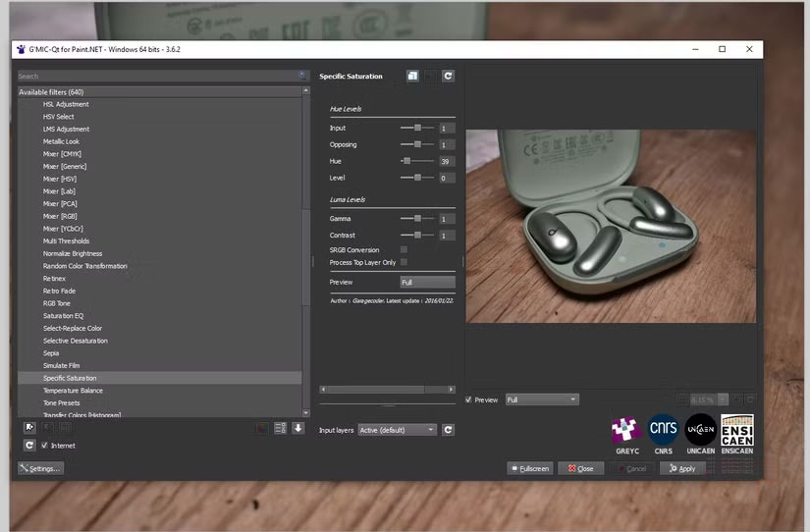Click the GREYC logo
Viewport: 810px width, 532px height.
(626, 433)
